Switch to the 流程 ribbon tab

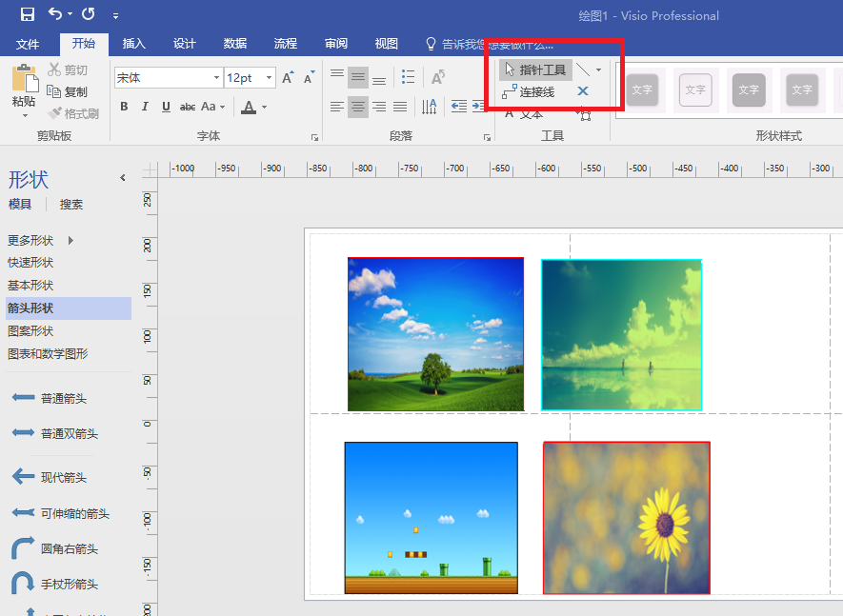(286, 44)
